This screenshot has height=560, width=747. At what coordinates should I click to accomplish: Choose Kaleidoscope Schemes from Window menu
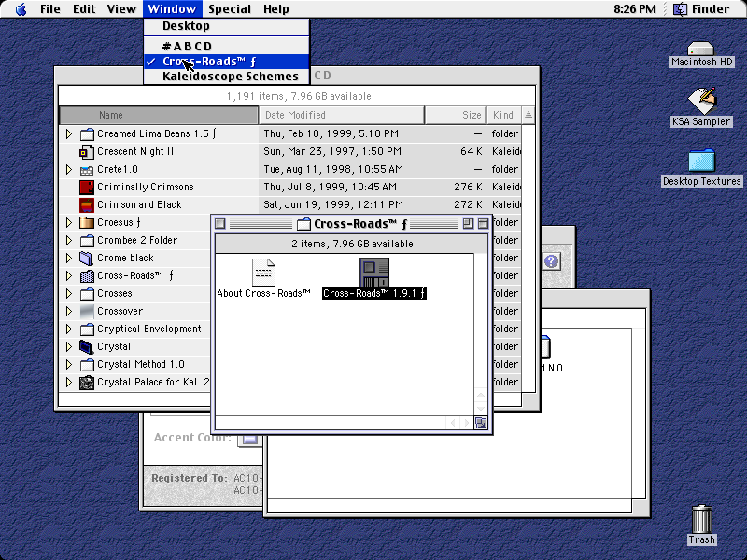226,77
